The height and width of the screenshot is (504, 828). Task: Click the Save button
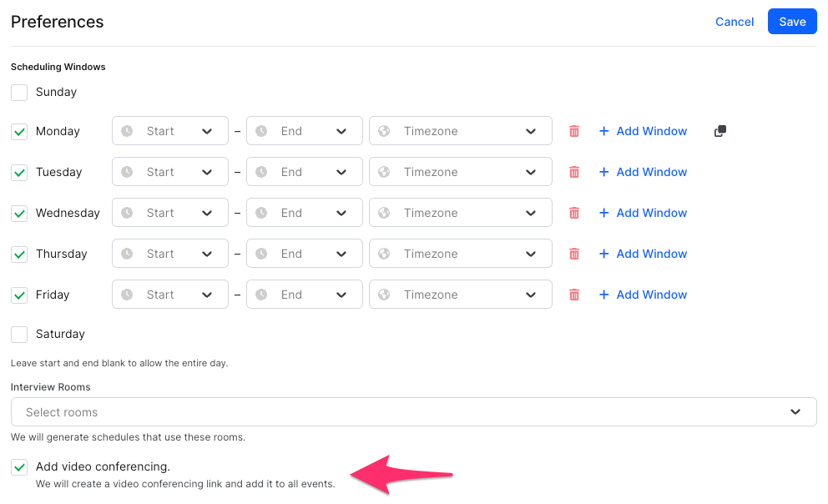(x=792, y=22)
